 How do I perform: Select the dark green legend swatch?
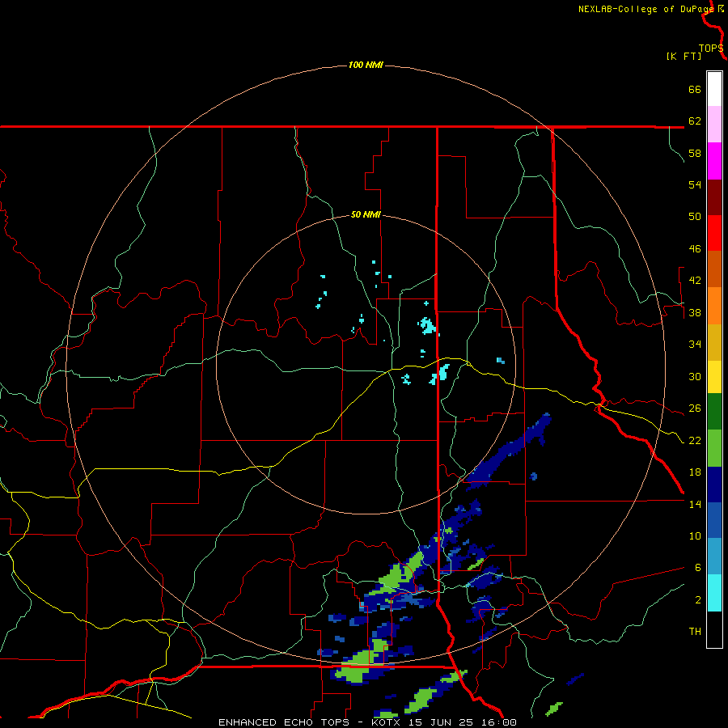pos(714,412)
